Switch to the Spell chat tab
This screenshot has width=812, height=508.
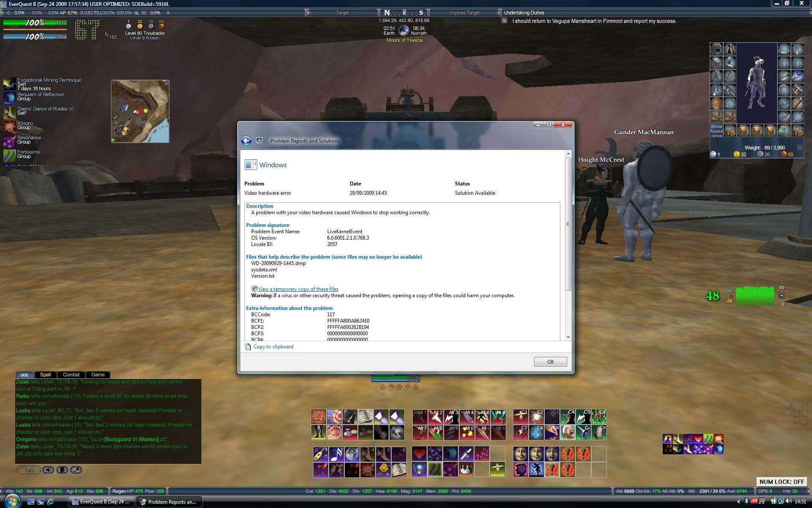[x=45, y=375]
